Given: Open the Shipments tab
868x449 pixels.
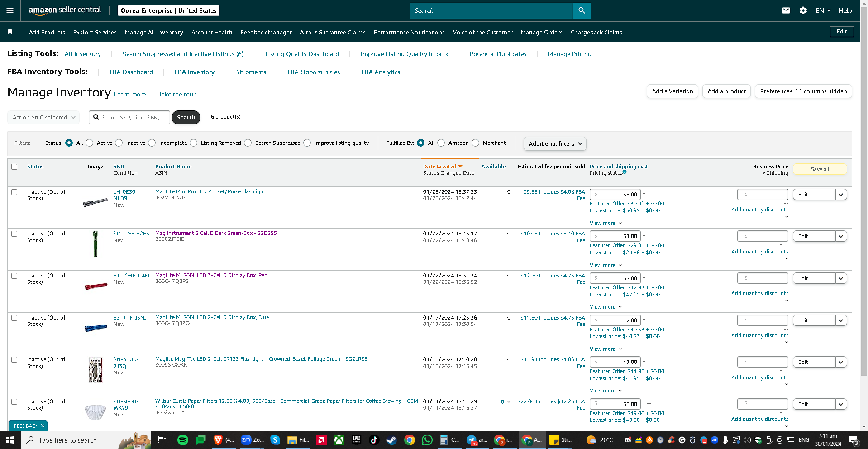Looking at the screenshot, I should tap(251, 72).
